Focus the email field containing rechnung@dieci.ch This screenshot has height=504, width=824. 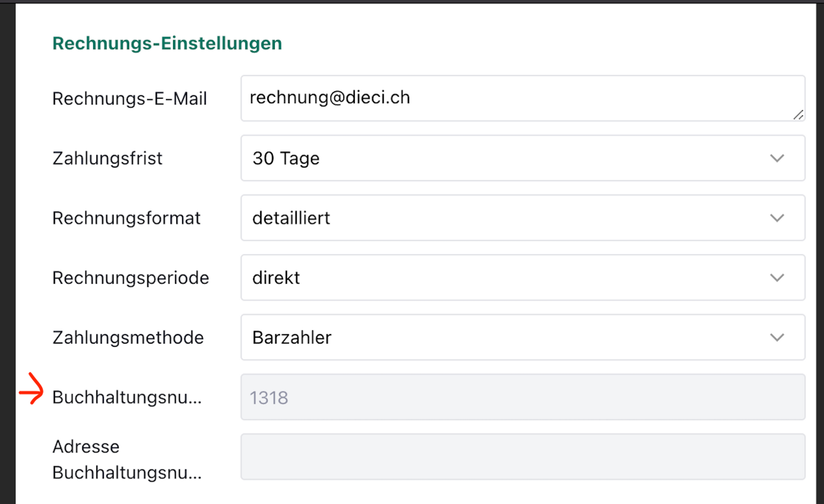494,98
